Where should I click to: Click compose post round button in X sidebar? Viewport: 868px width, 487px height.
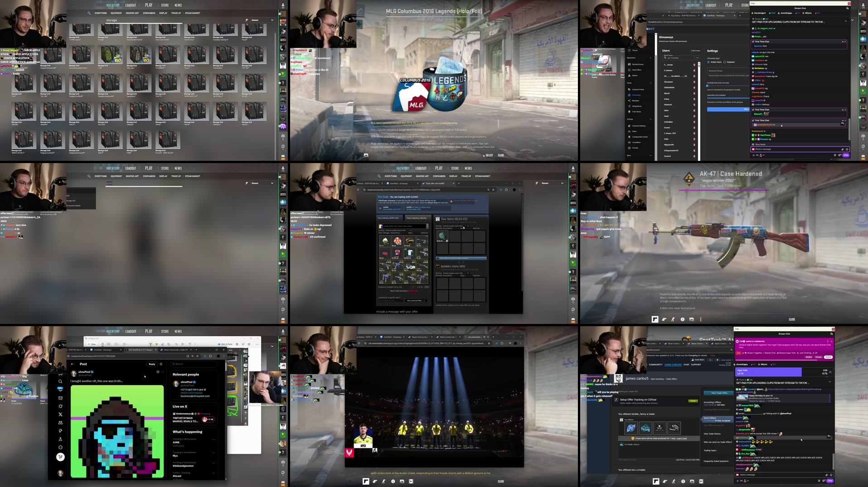tap(60, 457)
